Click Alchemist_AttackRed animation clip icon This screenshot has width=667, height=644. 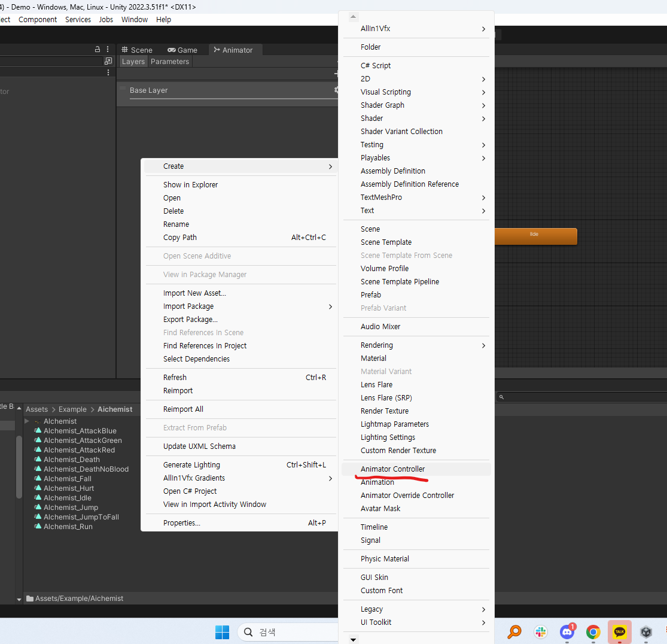pos(38,449)
